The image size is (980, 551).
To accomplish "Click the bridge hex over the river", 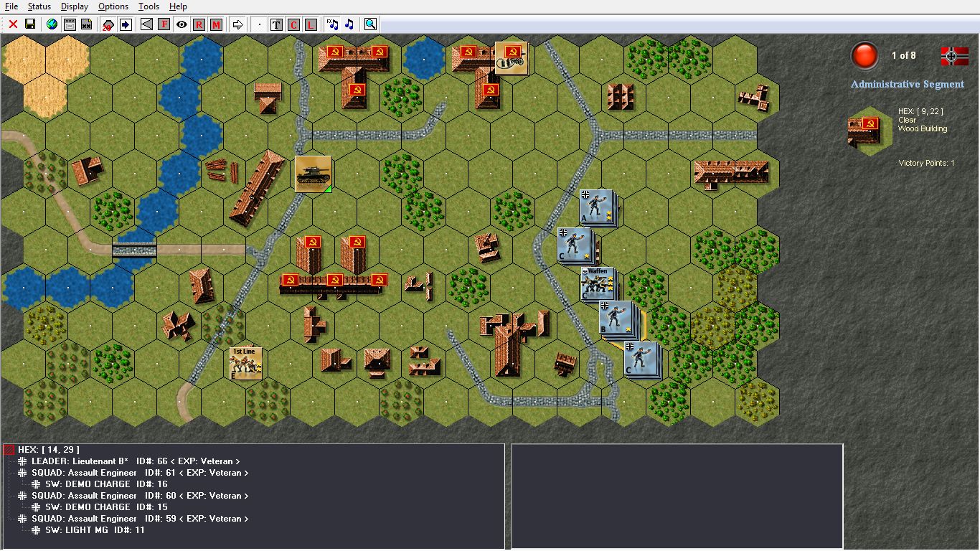I will pyautogui.click(x=134, y=249).
